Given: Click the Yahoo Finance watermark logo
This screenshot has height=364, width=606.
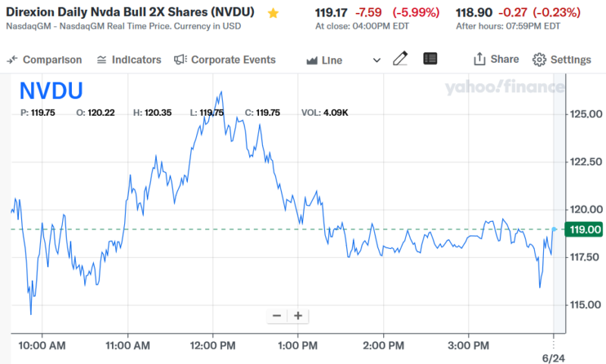Looking at the screenshot, I should pyautogui.click(x=504, y=88).
